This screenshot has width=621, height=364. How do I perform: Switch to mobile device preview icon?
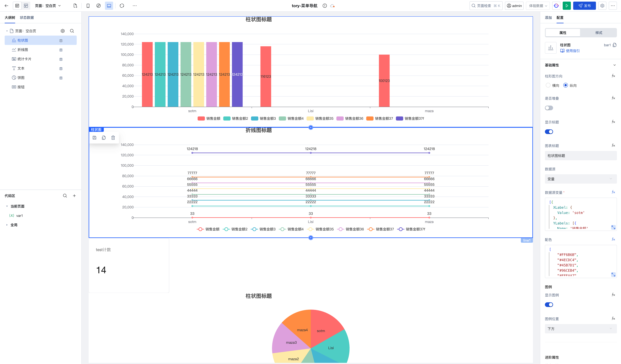(88, 6)
